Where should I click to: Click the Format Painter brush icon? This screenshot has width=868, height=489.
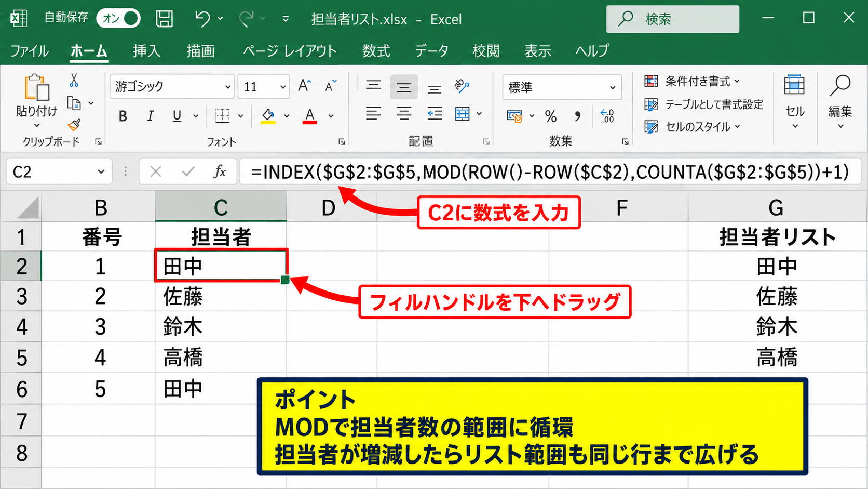(74, 125)
